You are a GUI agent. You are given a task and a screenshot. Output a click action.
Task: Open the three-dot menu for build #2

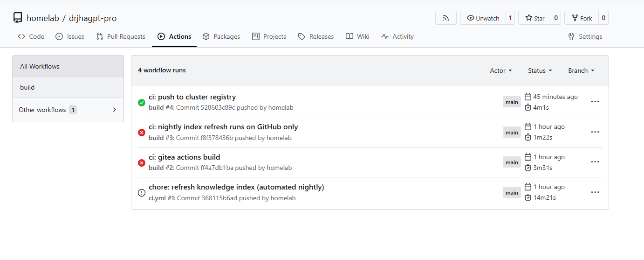click(x=595, y=162)
